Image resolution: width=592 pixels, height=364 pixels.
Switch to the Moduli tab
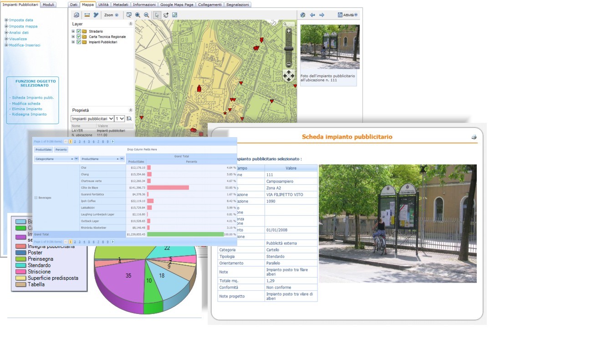[49, 5]
